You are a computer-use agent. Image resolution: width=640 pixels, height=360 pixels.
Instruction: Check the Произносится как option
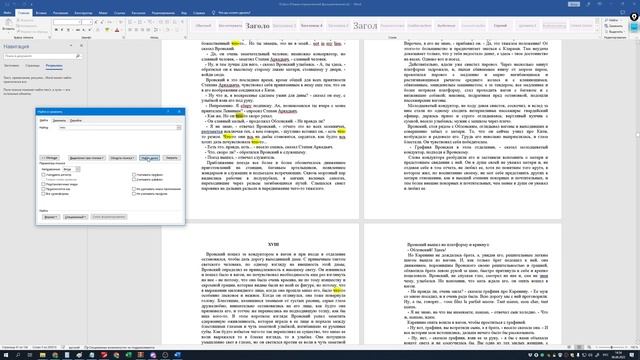(44, 189)
